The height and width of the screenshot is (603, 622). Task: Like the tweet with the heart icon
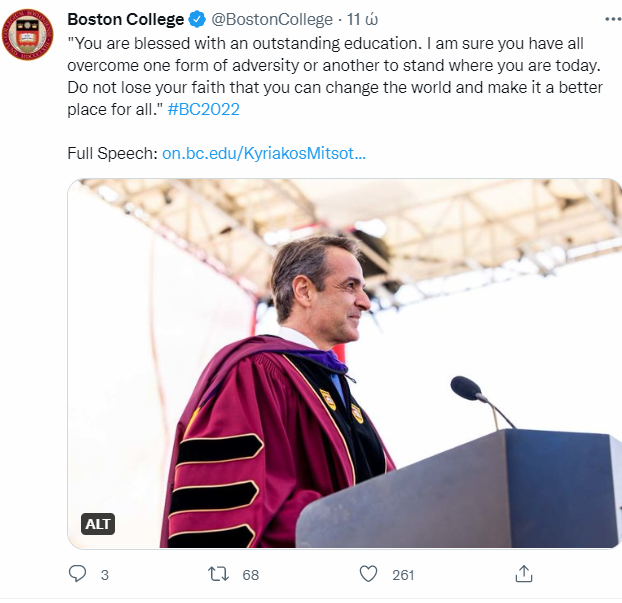click(x=369, y=574)
